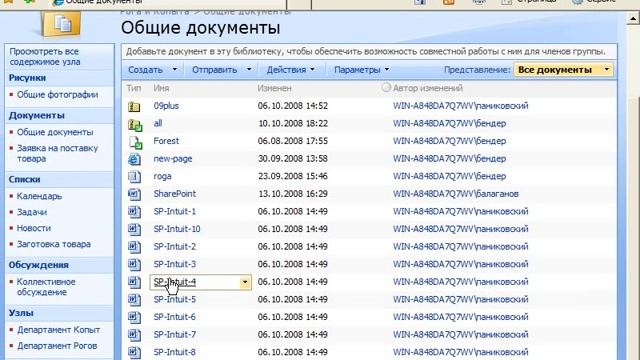The image size is (640, 360).
Task: Open the SP-Intuit-5 document
Action: [175, 299]
